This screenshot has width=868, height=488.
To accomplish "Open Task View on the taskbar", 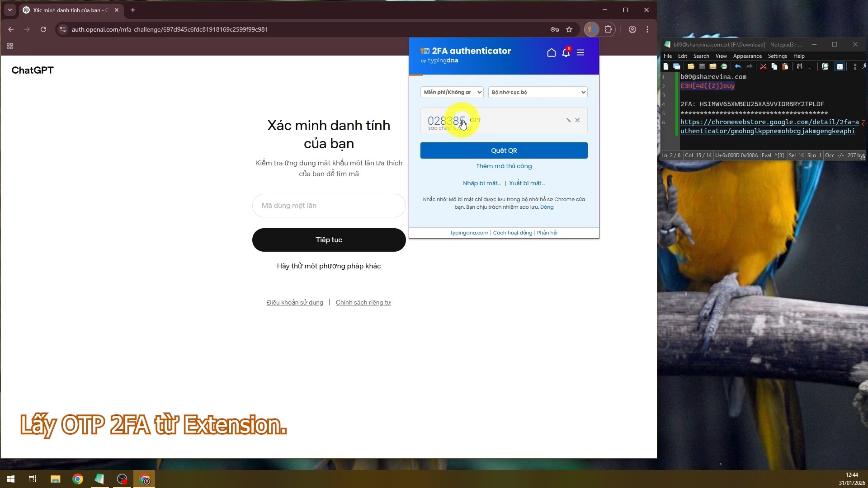I will coord(33,479).
